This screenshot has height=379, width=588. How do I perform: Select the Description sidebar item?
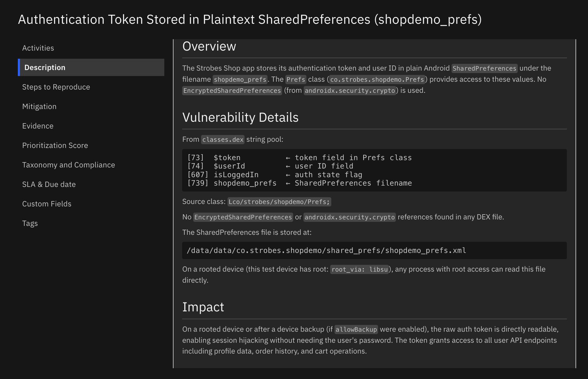click(x=91, y=67)
